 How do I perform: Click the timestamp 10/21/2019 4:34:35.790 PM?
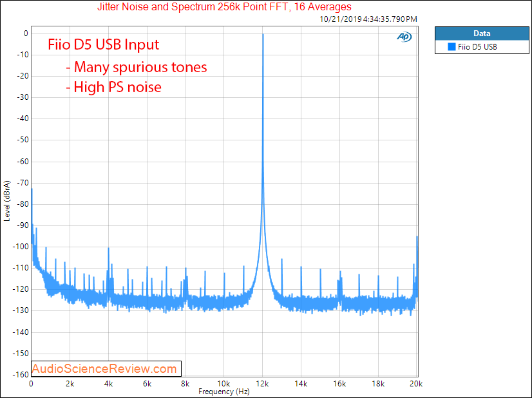pos(368,19)
